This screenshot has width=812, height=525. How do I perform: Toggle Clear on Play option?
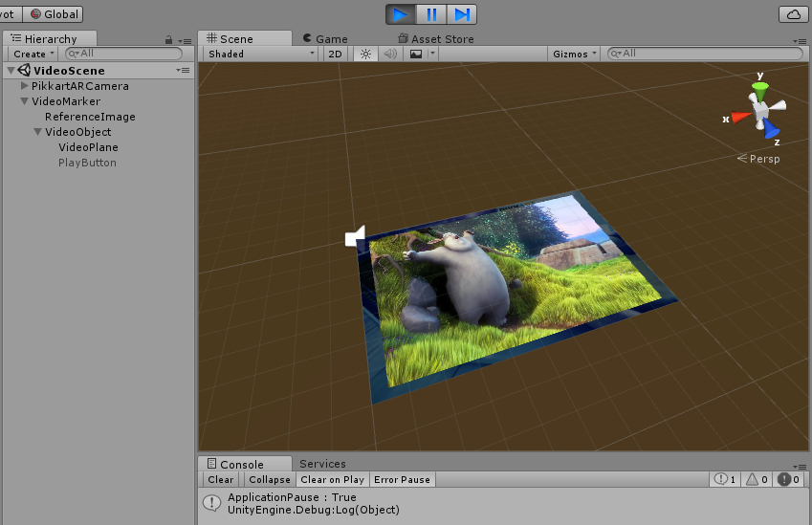[333, 480]
